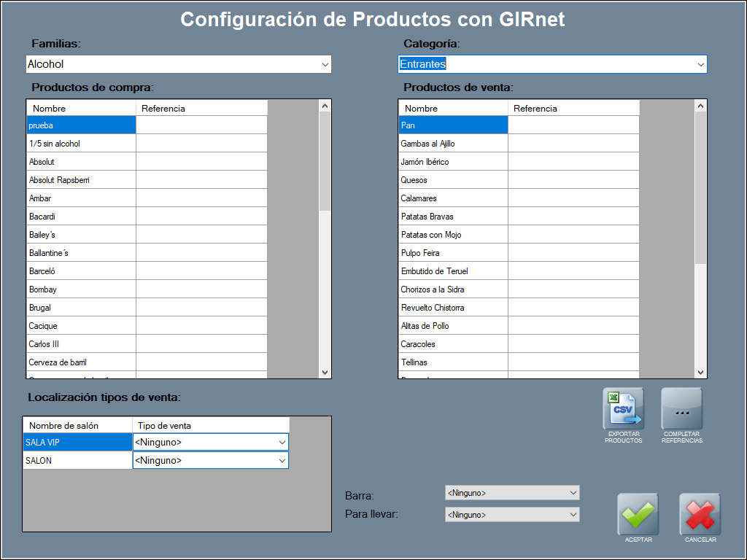
Task: Expand the SALON tipo de venta dropdown
Action: 282,460
